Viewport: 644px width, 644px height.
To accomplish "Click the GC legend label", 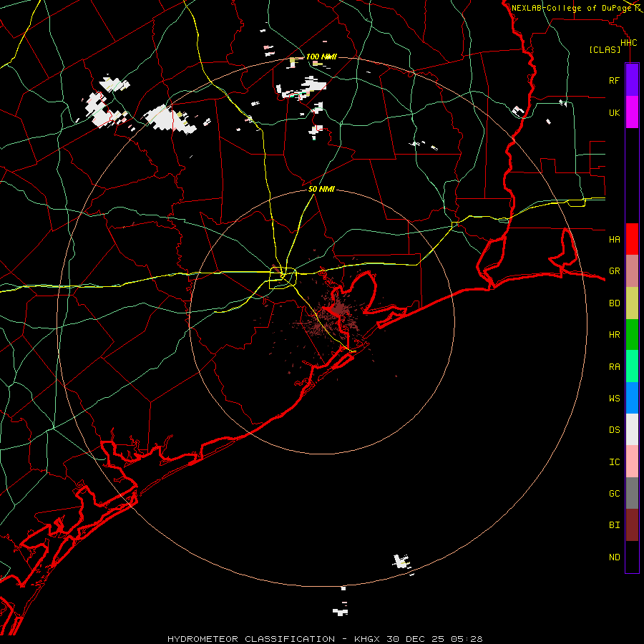I will 614,494.
